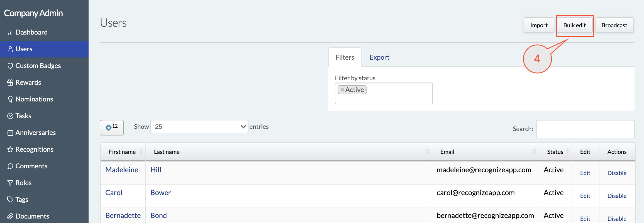This screenshot has width=644, height=223.
Task: Click the Roles funnel icon
Action: tap(10, 183)
